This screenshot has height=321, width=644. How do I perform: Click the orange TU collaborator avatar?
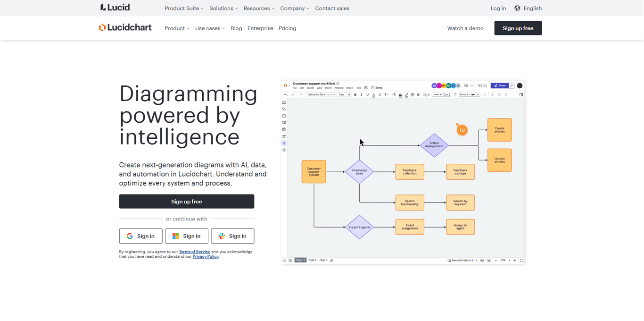[462, 130]
